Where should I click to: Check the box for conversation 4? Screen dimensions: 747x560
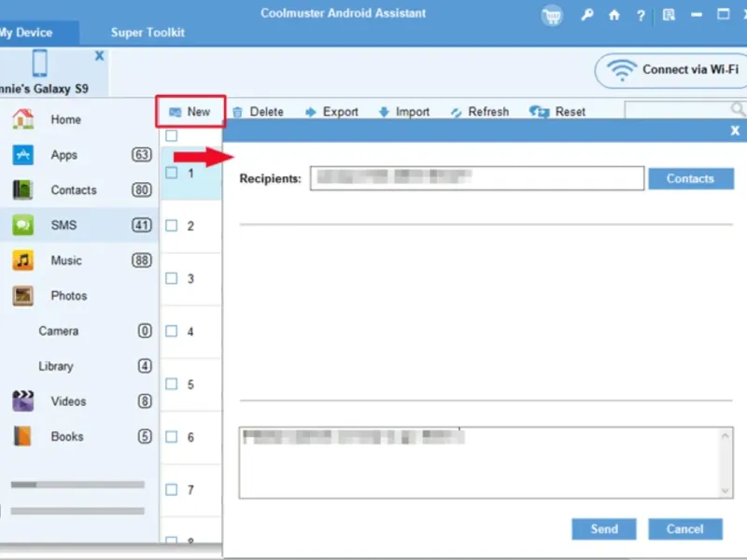(x=172, y=331)
